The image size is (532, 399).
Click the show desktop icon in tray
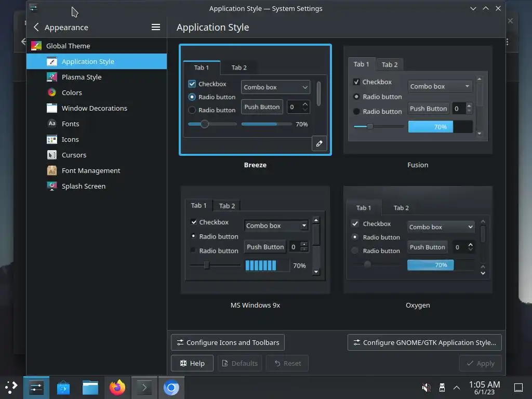coord(518,388)
